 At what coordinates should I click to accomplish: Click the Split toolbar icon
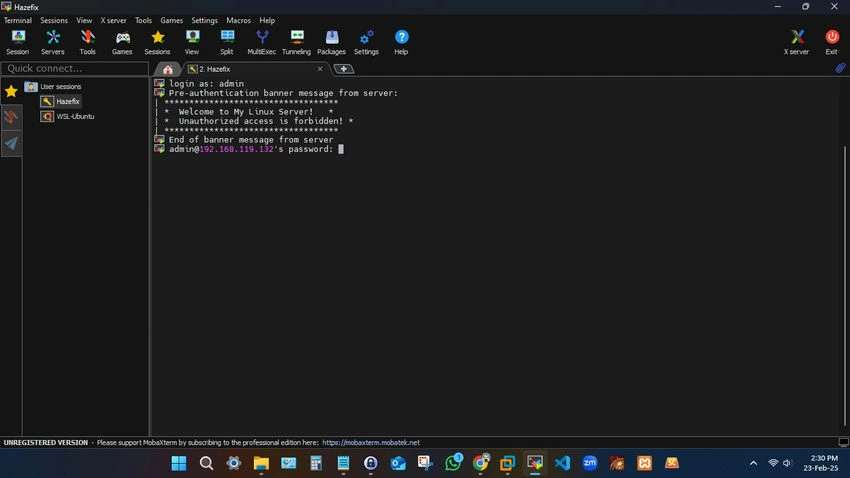[227, 42]
